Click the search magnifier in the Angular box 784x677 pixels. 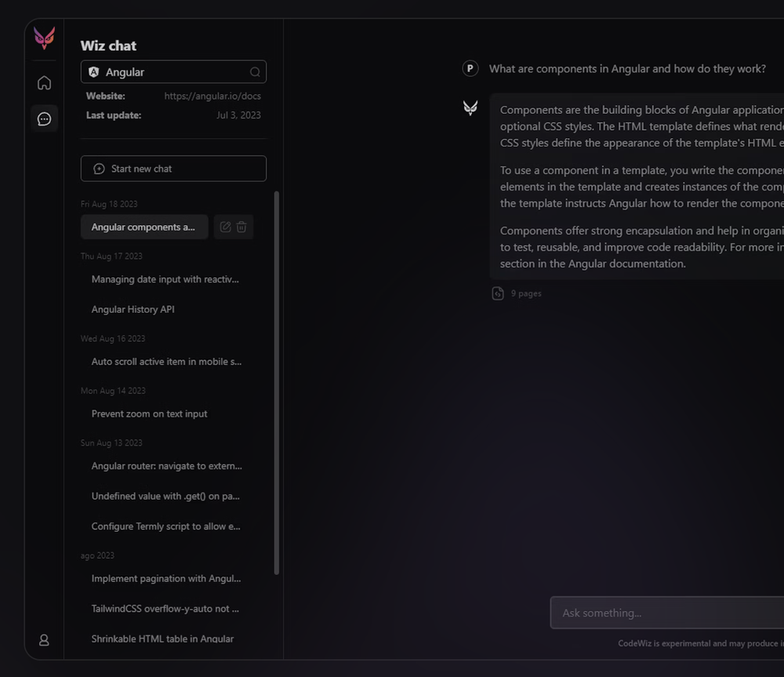click(x=255, y=72)
